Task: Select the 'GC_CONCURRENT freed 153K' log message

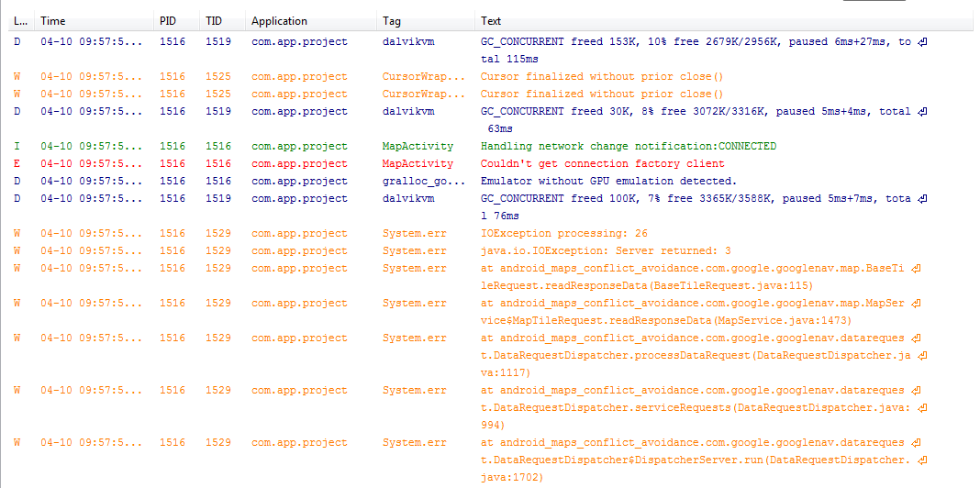Action: tap(704, 50)
